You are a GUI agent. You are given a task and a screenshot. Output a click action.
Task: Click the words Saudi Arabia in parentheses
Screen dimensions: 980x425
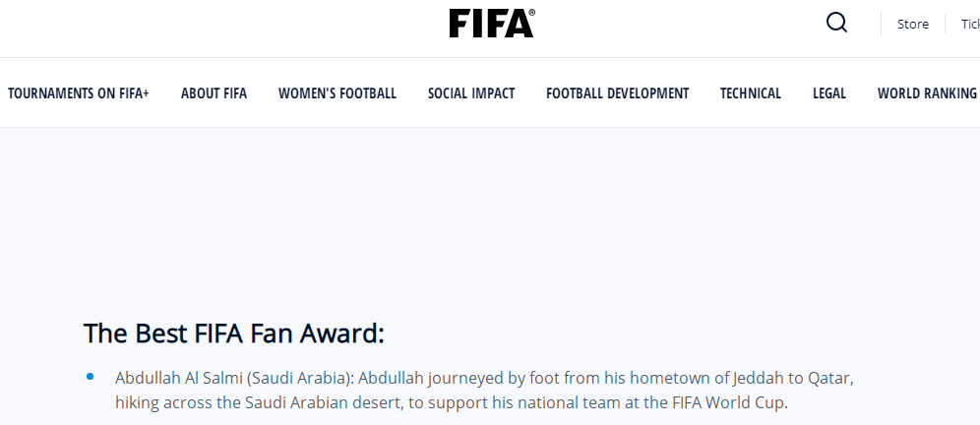point(296,378)
